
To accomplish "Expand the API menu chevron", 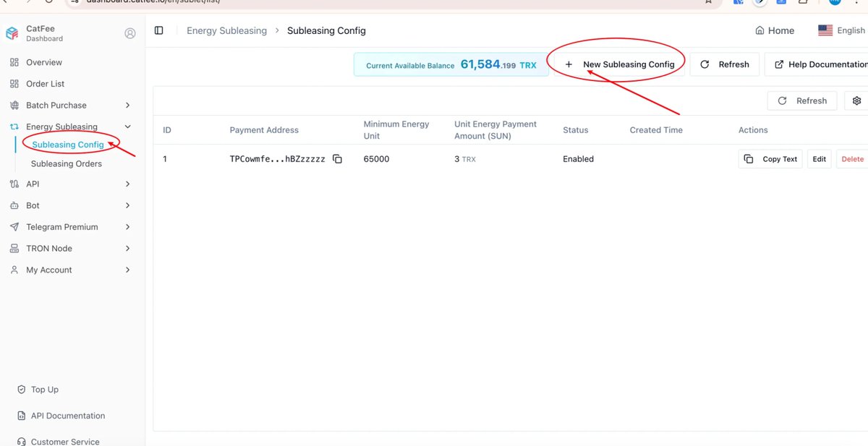I will [128, 184].
